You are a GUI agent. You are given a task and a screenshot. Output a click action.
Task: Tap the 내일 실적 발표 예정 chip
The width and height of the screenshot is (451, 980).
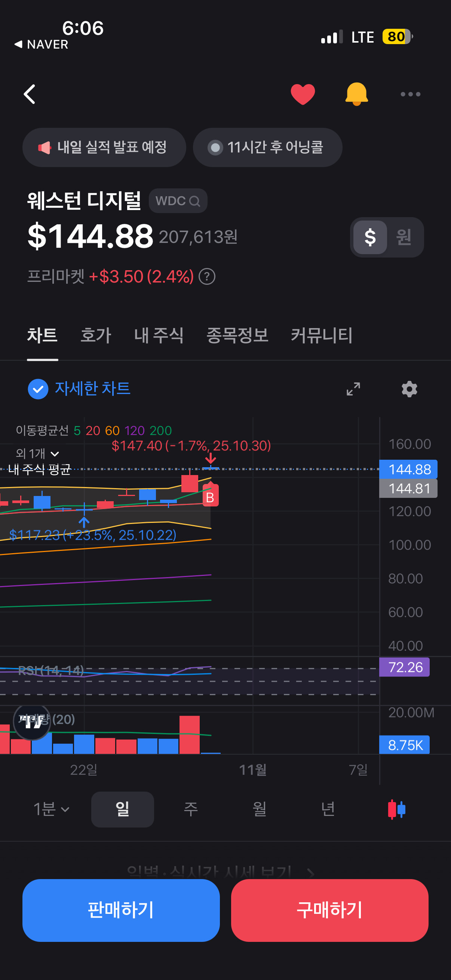(x=104, y=147)
